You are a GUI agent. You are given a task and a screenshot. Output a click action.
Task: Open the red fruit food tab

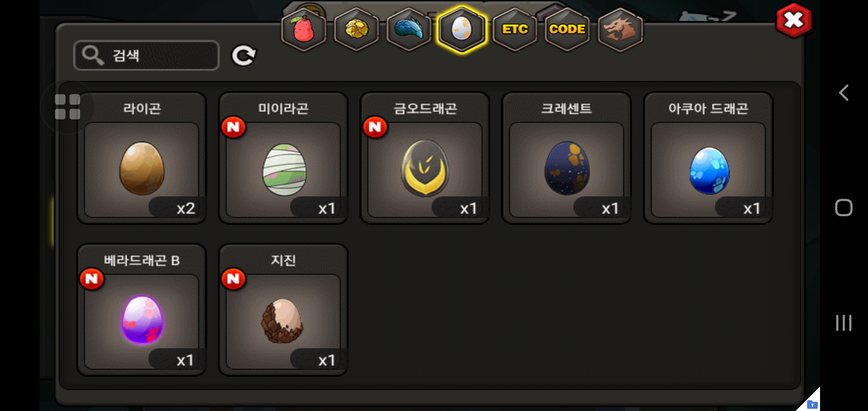point(303,30)
